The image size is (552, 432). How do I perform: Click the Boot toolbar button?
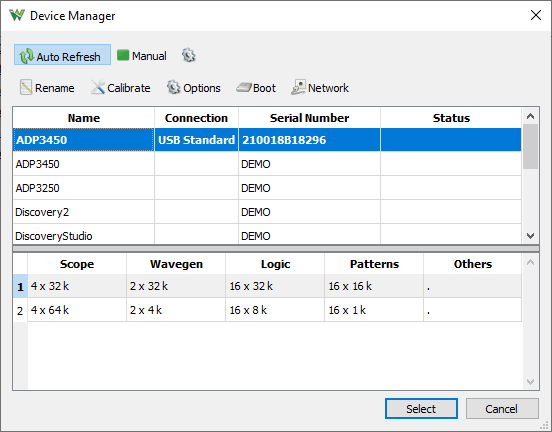point(256,88)
